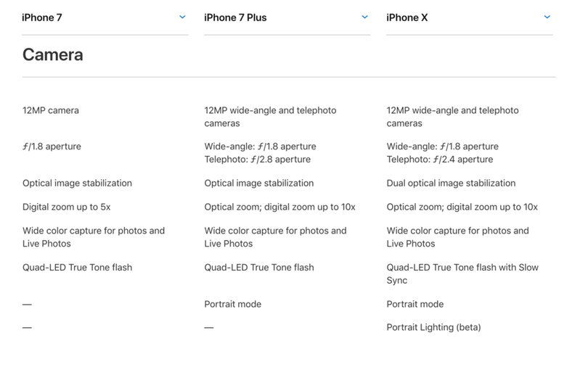Click iPhone 7 "Optical image stabilization" text

pyautogui.click(x=77, y=183)
